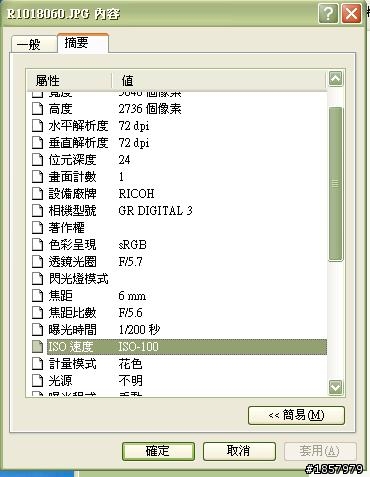Select the 色彩呈現 property name
The height and width of the screenshot is (477, 370).
(72, 245)
